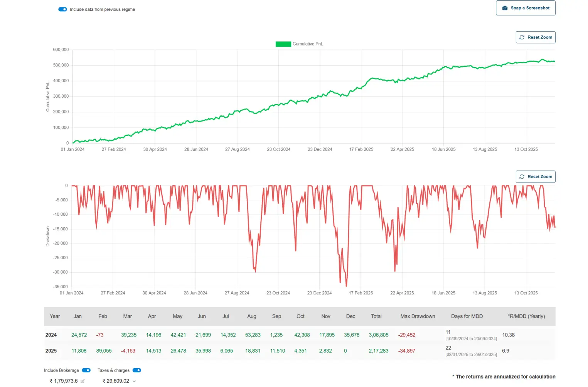This screenshot has height=387, width=588.
Task: Click the Snap a Screenshot button
Action: [525, 8]
